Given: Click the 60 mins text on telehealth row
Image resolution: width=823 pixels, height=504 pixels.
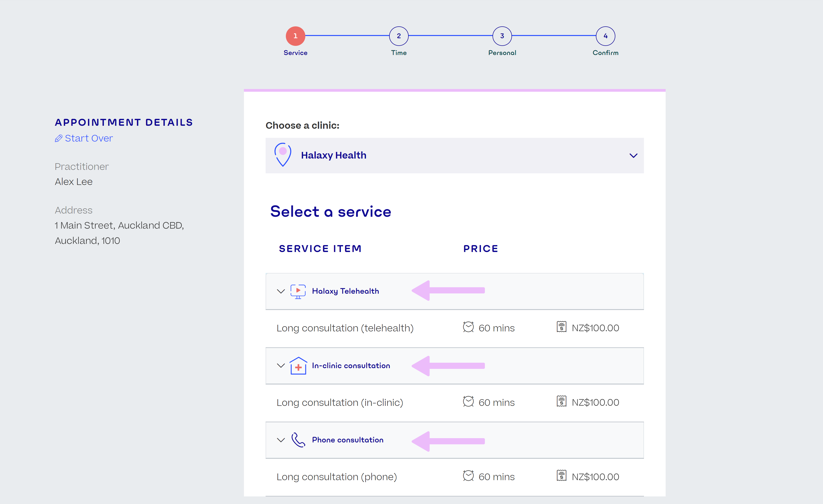Looking at the screenshot, I should pyautogui.click(x=496, y=328).
